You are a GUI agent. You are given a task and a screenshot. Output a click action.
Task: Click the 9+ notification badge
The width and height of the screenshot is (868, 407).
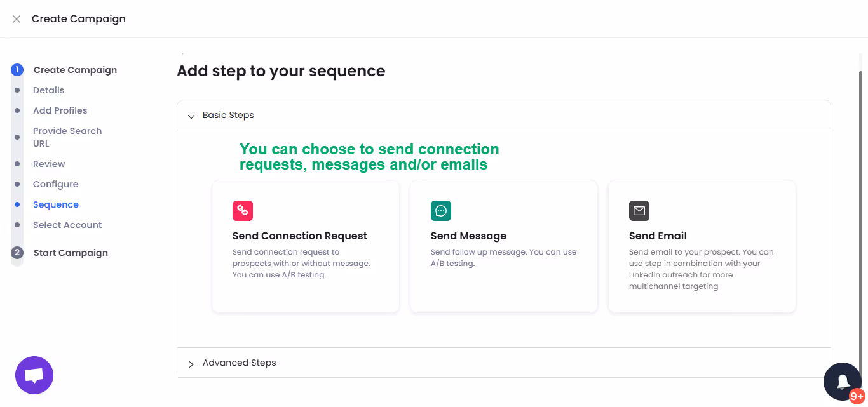pos(858,396)
